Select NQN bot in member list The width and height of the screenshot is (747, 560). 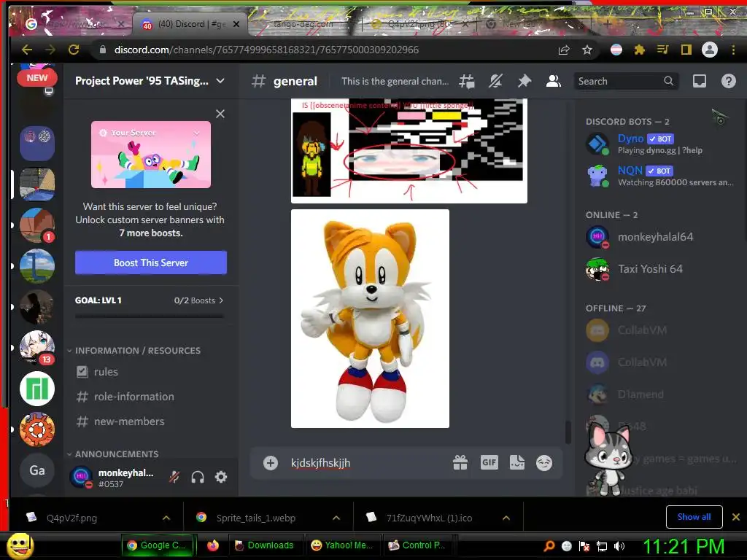(x=659, y=176)
